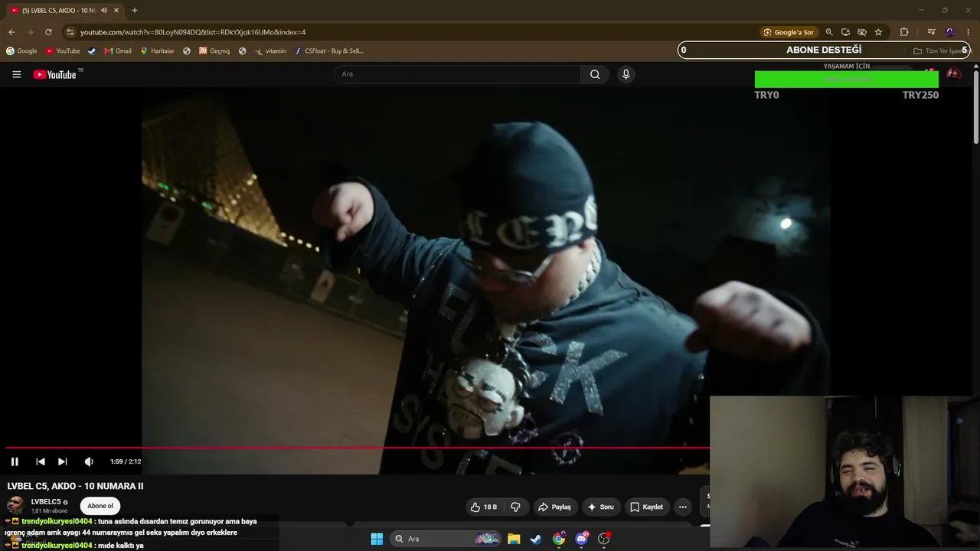Open the Google'a Sor button
Image resolution: width=980 pixels, height=551 pixels.
(788, 32)
